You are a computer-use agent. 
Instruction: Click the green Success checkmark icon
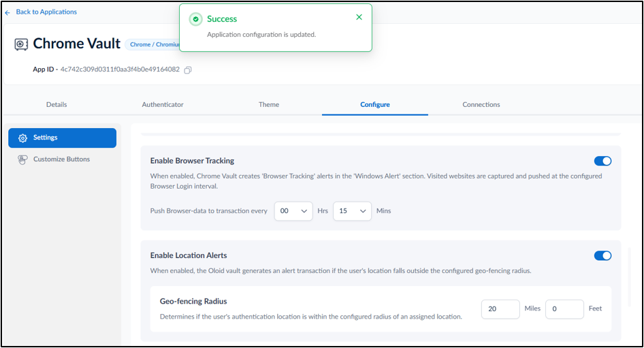(196, 19)
